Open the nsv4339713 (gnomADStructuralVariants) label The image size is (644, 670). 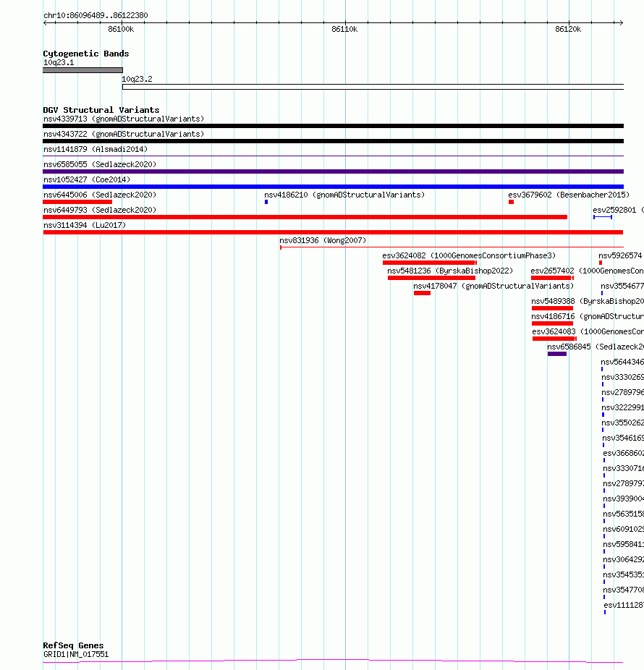point(124,119)
